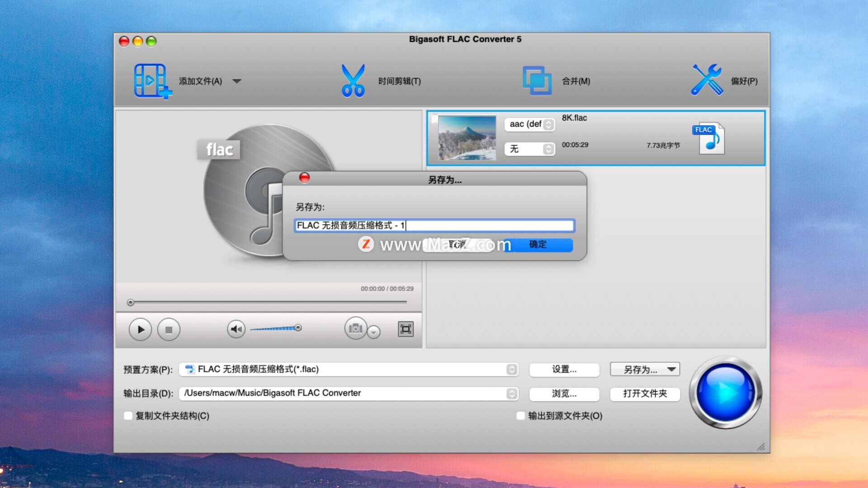Open preferences wrench and screwdriver icon
The image size is (868, 488).
tap(707, 80)
